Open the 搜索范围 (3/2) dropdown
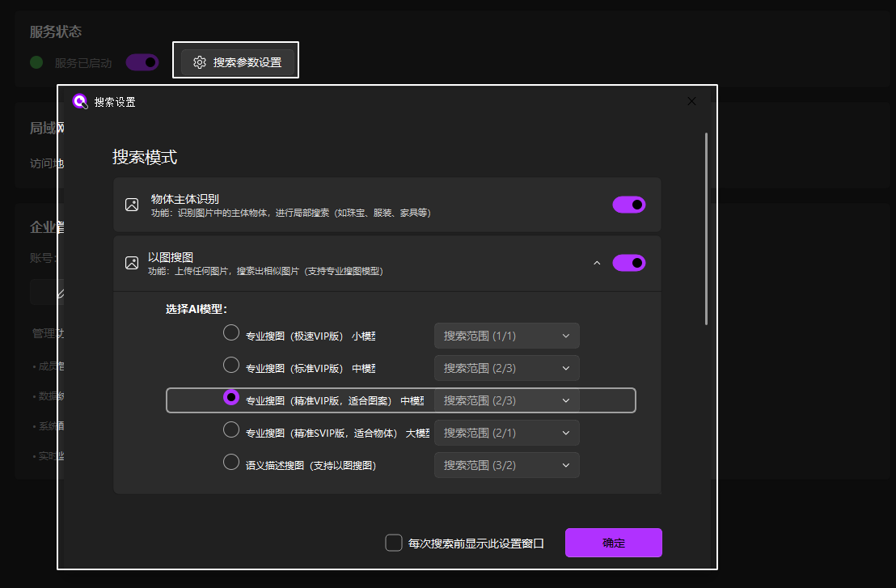Screen dimensions: 896x588 [506, 464]
